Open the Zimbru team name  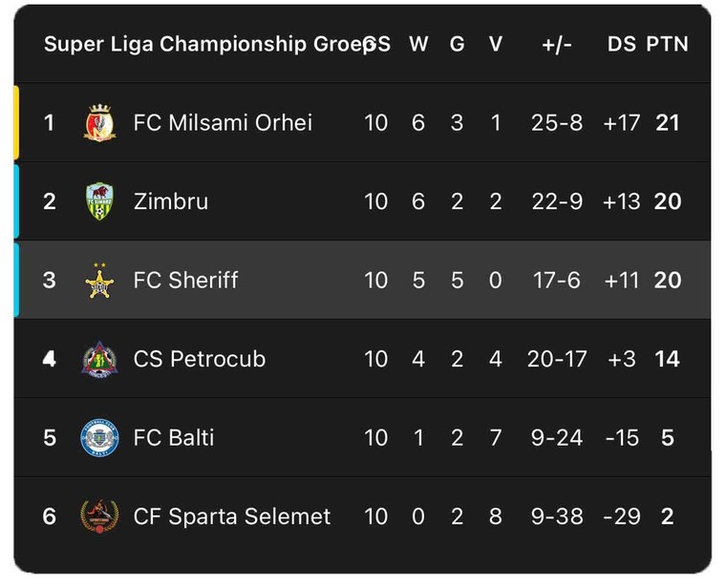(x=171, y=201)
